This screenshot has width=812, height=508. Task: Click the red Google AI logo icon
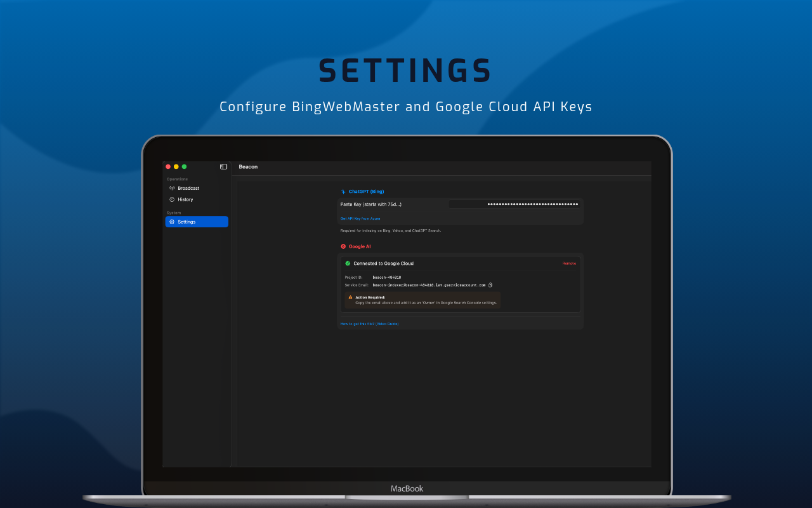pos(343,246)
